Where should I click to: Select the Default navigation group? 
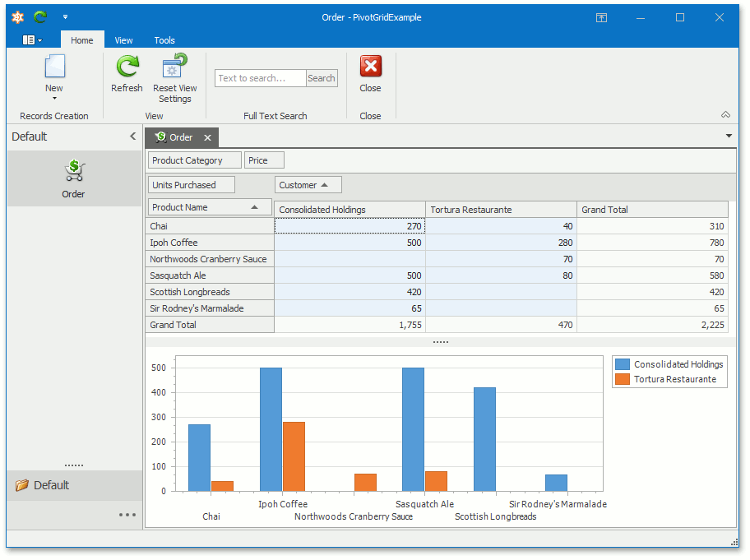pos(75,485)
